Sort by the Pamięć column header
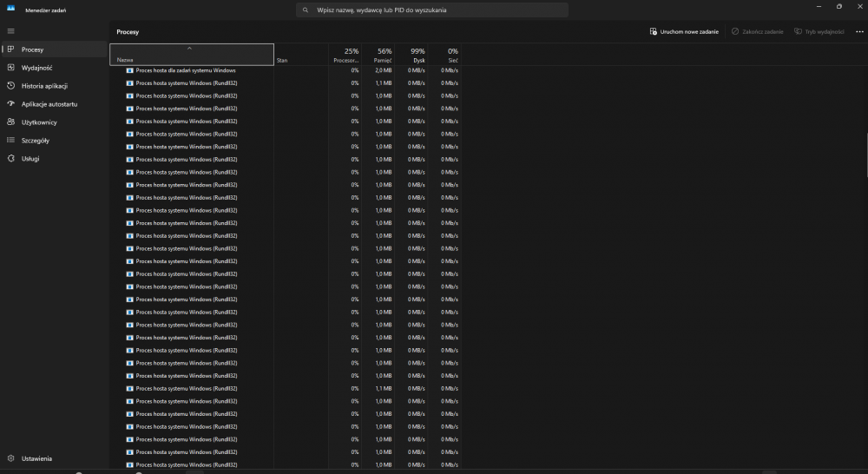The height and width of the screenshot is (474, 868). (378, 55)
